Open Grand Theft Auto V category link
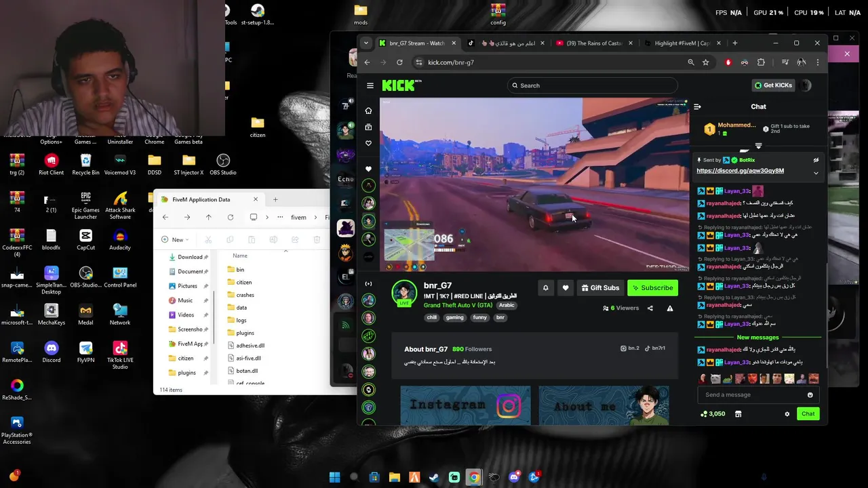Viewport: 868px width, 488px height. coord(458,306)
